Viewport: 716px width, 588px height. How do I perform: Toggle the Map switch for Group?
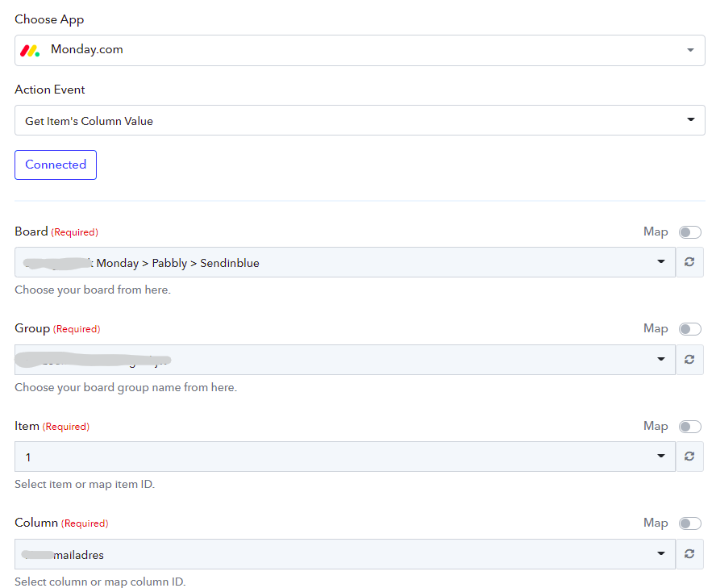(x=690, y=329)
